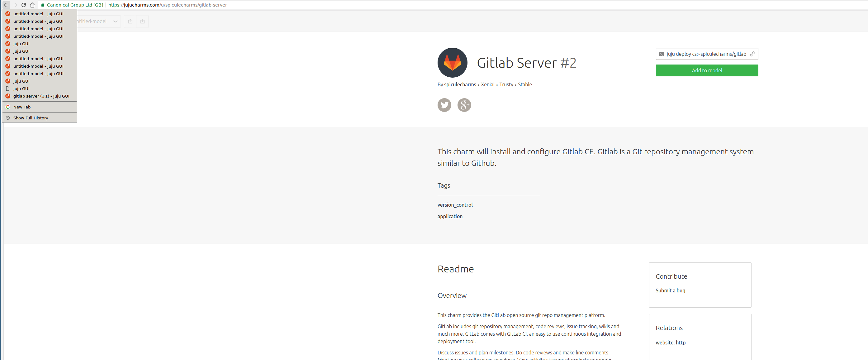Click the browser back arrow button

(6, 5)
